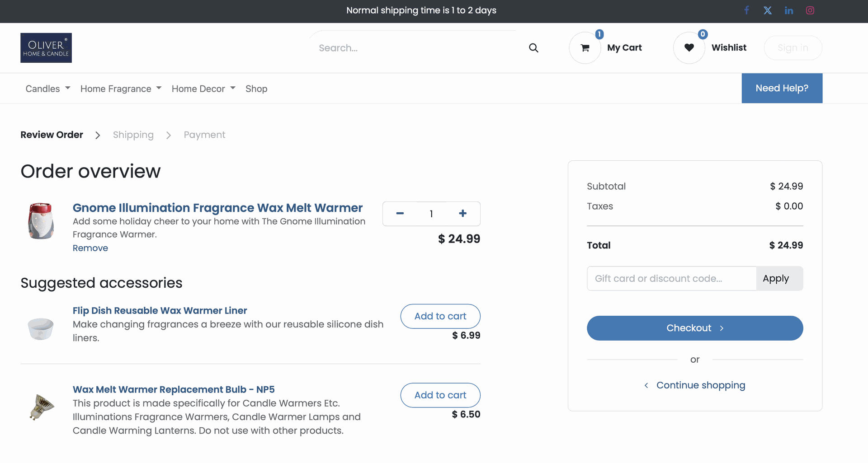Remove the Gnome warmer from cart
This screenshot has height=463, width=868.
[90, 248]
